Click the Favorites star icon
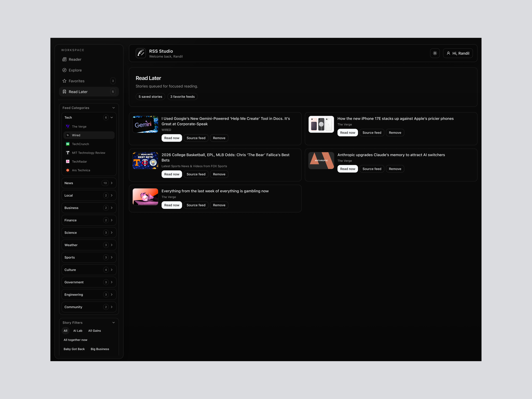The width and height of the screenshot is (532, 399). click(x=64, y=81)
